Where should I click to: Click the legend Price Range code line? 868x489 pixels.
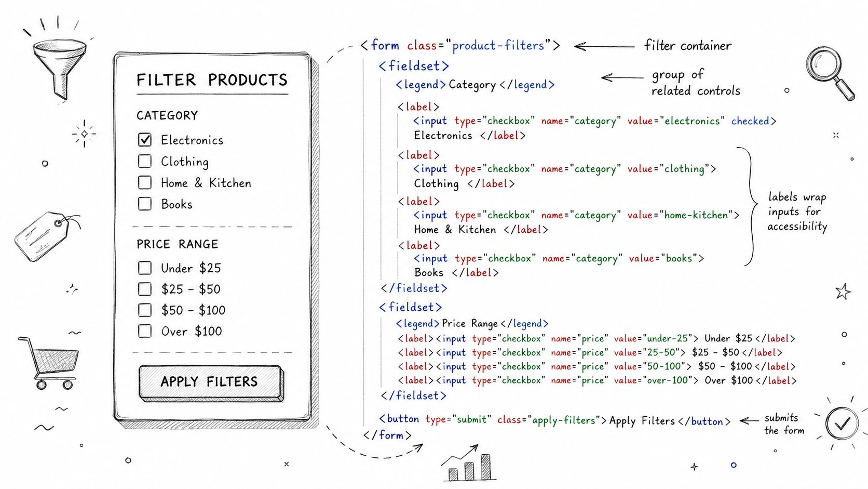(472, 324)
